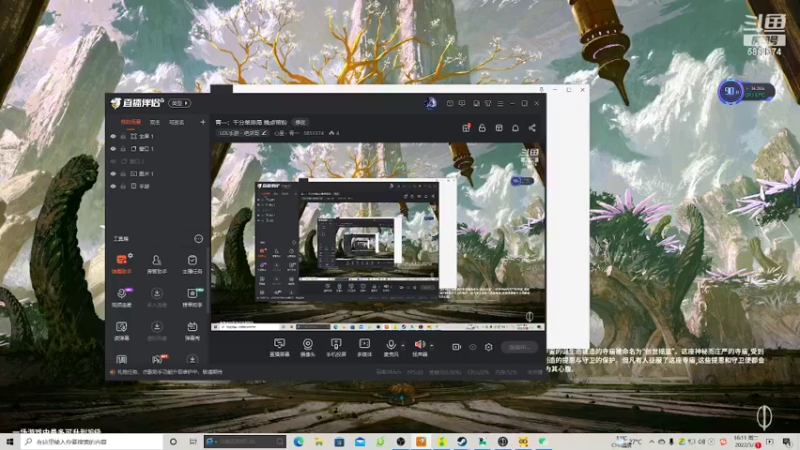Switch to the second scene tab

(155, 122)
